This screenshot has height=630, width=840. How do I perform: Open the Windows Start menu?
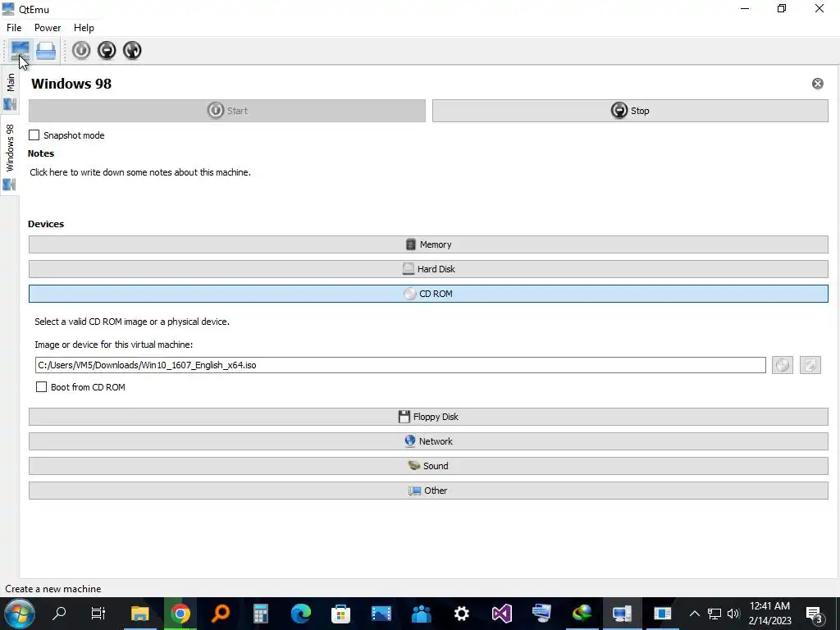tap(20, 614)
